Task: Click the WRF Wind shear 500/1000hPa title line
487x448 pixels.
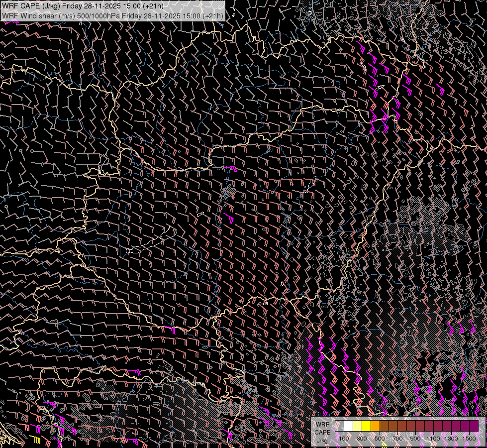Action: (x=112, y=16)
